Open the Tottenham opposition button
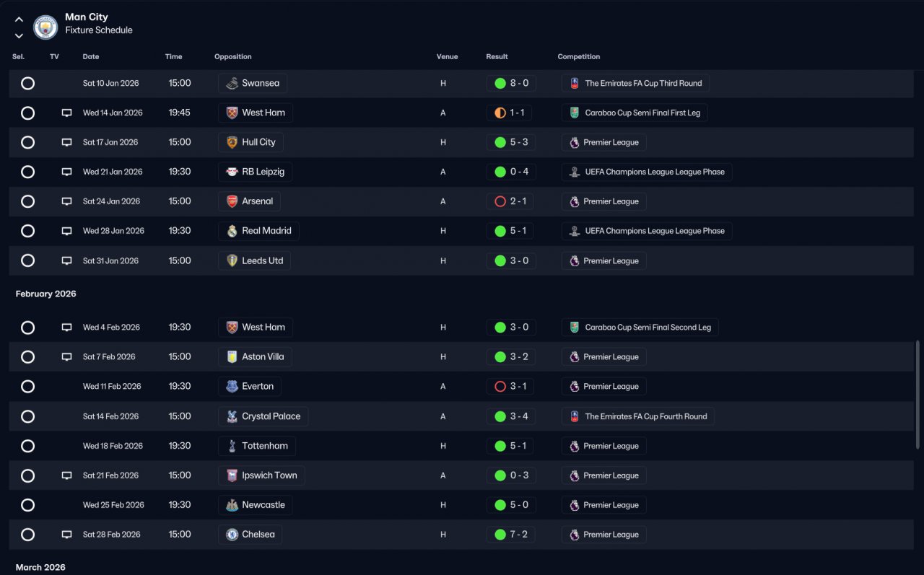924x575 pixels. point(257,446)
